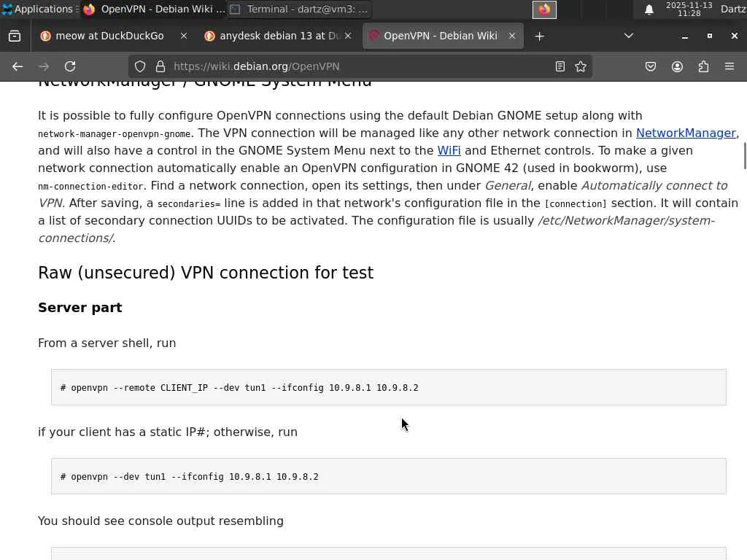Viewport: 747px width, 560px height.
Task: Follow the WiFi link
Action: [x=449, y=150]
